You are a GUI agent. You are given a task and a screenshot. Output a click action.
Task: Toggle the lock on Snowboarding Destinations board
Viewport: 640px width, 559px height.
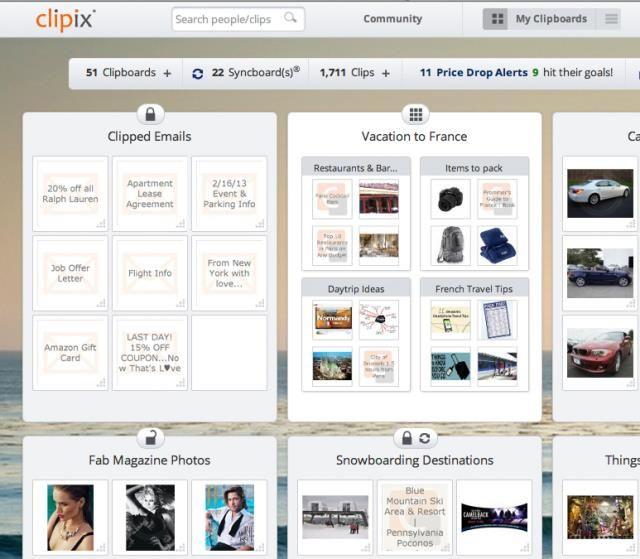[x=407, y=438]
